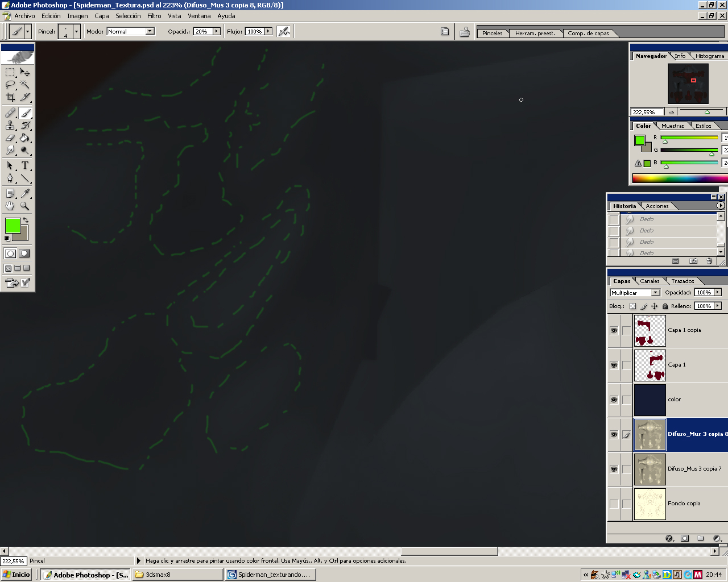Click the green foreground color swatch in toolbox
The image size is (728, 582).
pyautogui.click(x=13, y=226)
